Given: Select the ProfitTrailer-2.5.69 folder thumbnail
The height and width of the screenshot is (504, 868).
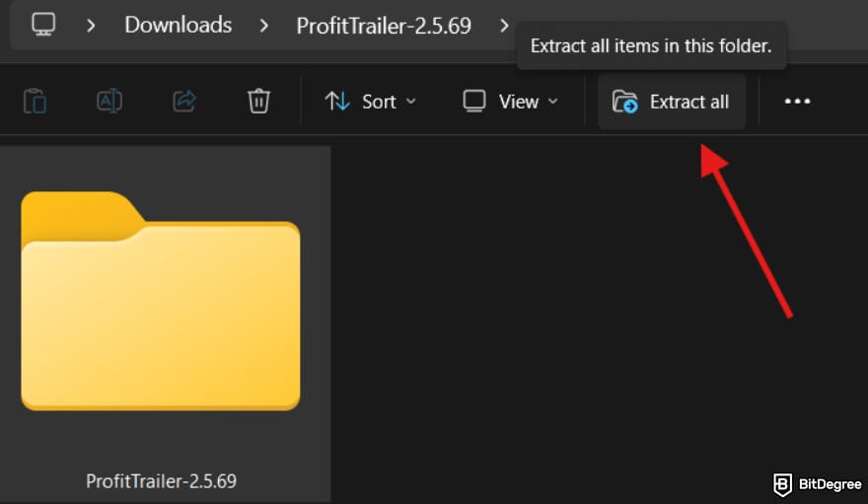Looking at the screenshot, I should [x=161, y=301].
